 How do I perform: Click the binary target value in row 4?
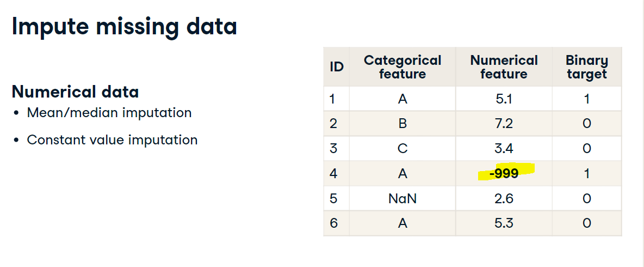586,174
